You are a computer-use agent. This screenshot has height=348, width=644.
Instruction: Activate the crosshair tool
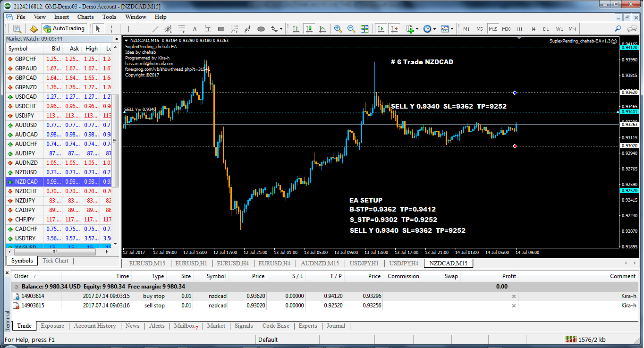(x=111, y=29)
